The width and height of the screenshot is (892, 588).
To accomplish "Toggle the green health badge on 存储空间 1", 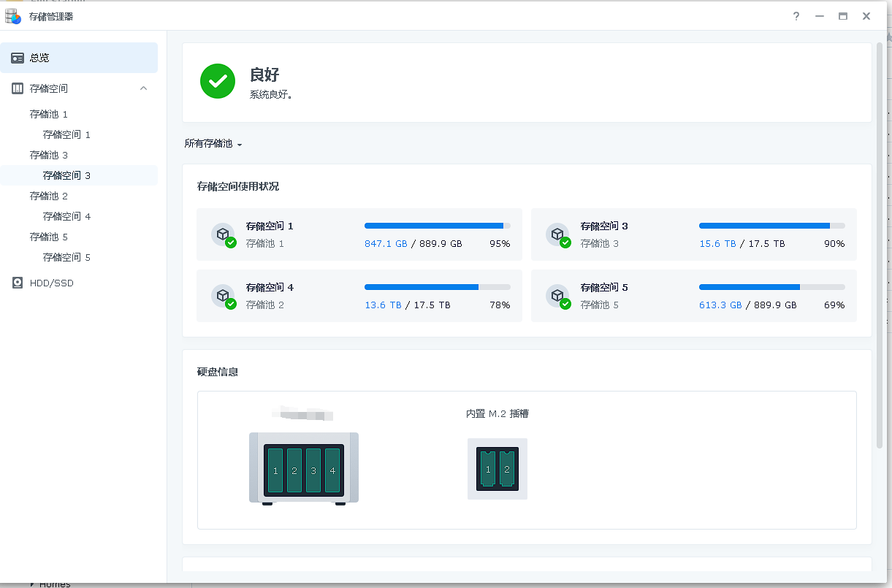I will click(232, 241).
